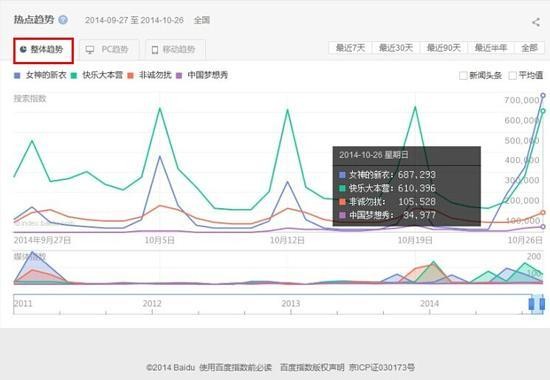Click the 全国 region selector
Image resolution: width=550 pixels, height=380 pixels.
click(202, 20)
